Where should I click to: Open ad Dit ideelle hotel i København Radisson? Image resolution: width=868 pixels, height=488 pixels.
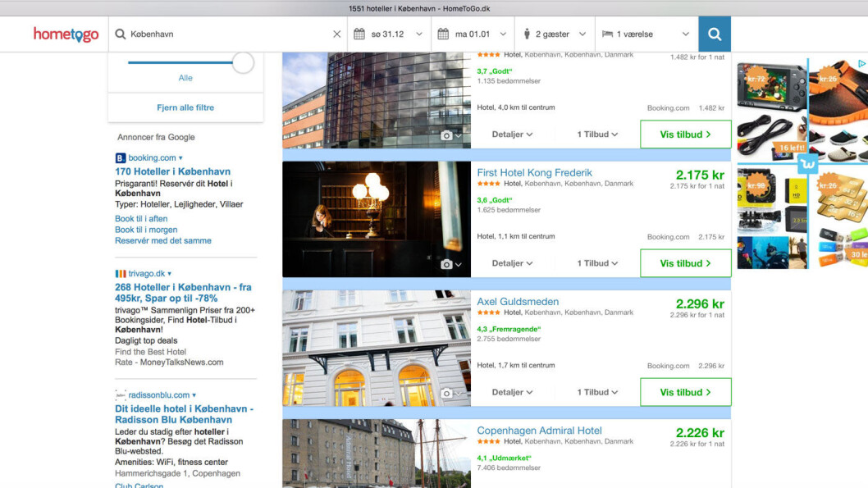click(x=185, y=414)
